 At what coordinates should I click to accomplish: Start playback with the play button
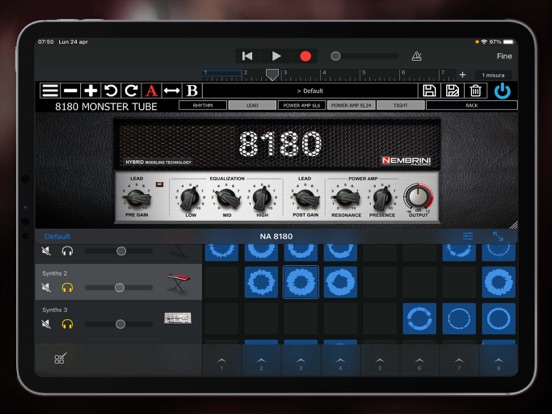click(x=276, y=56)
